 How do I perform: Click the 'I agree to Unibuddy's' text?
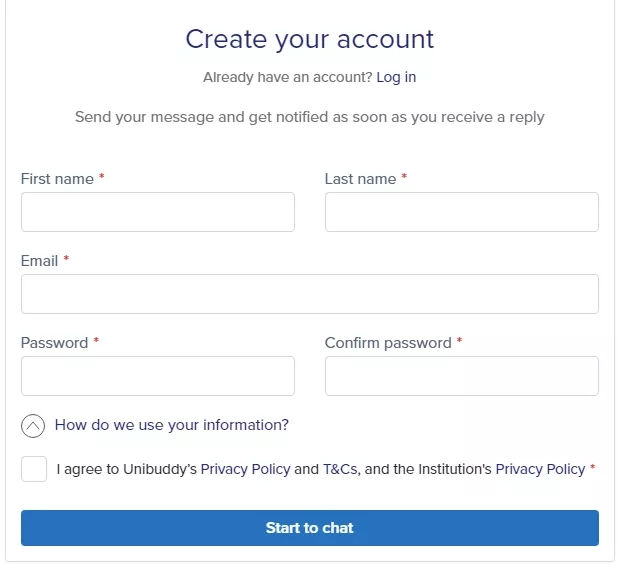pos(127,469)
